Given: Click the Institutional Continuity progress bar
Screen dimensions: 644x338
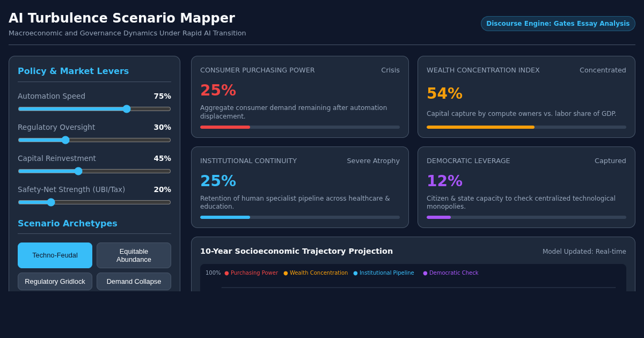Looking at the screenshot, I should [x=300, y=217].
